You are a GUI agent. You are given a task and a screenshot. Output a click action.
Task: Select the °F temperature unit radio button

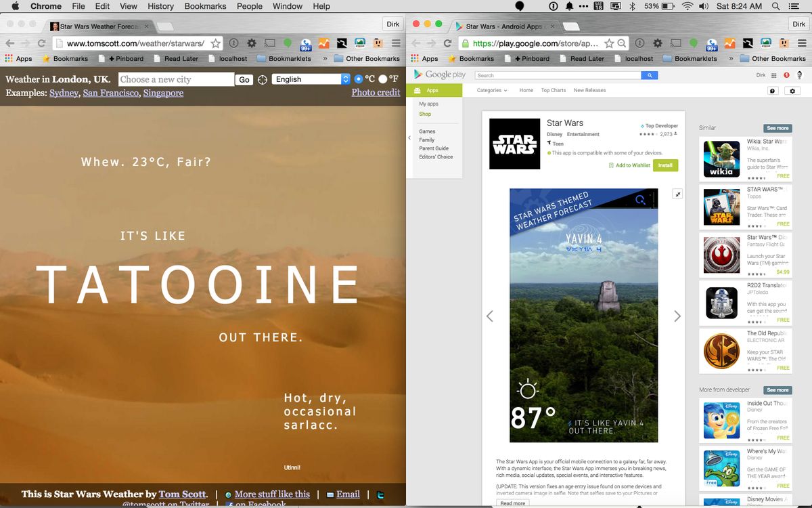[383, 79]
